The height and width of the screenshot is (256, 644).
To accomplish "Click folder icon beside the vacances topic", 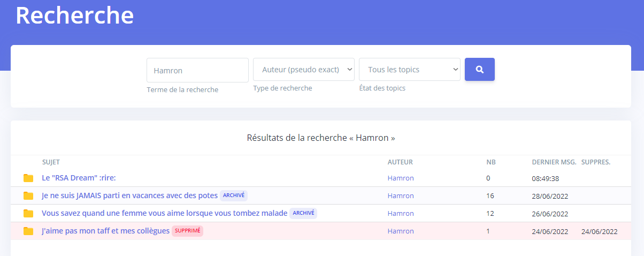I will click(28, 196).
